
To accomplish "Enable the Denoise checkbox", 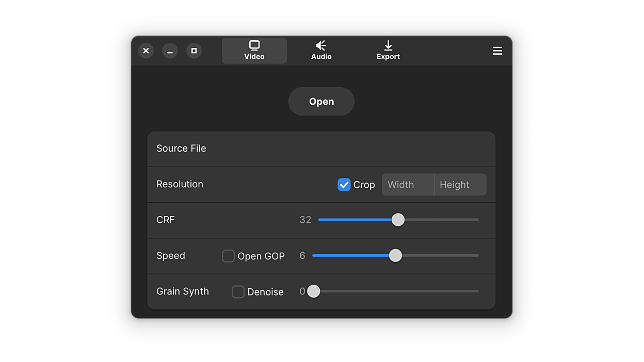I will (x=238, y=292).
